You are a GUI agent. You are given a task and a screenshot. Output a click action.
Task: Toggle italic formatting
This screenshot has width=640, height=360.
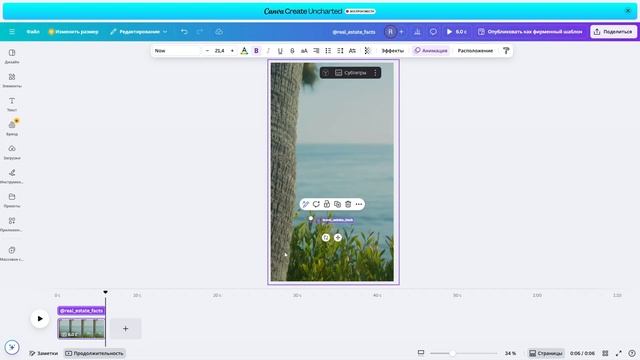(268, 51)
